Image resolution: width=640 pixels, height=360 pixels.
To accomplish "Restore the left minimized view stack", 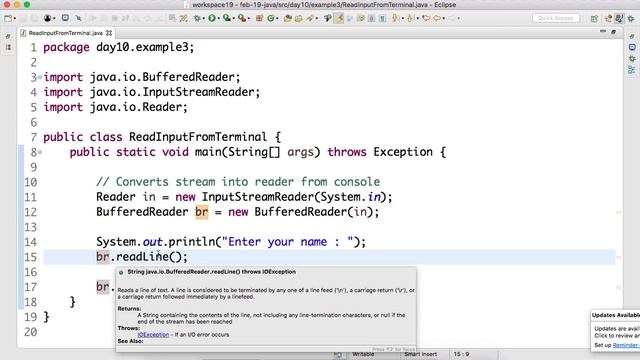I will click(x=8, y=37).
